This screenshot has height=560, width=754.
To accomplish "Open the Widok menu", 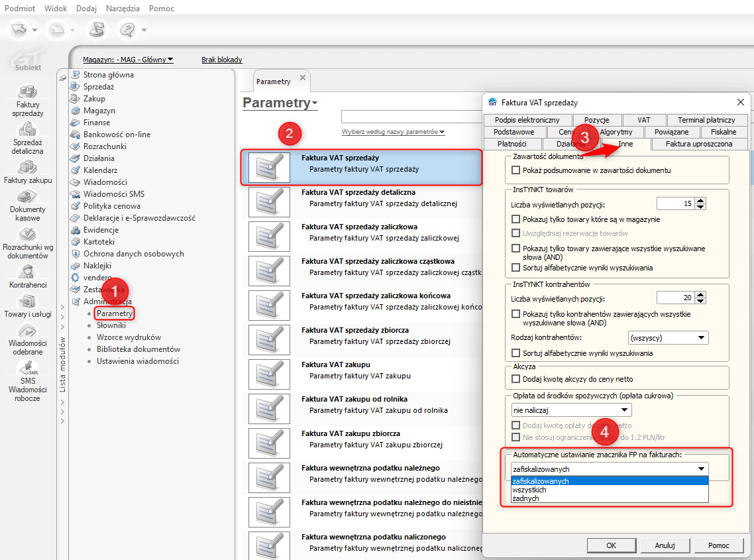I will [x=56, y=8].
